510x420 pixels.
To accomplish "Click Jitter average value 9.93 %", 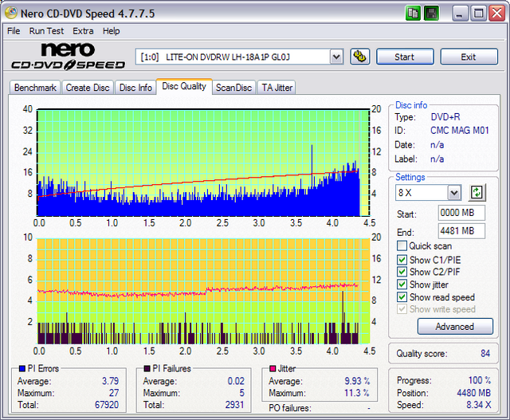I will coord(357,381).
